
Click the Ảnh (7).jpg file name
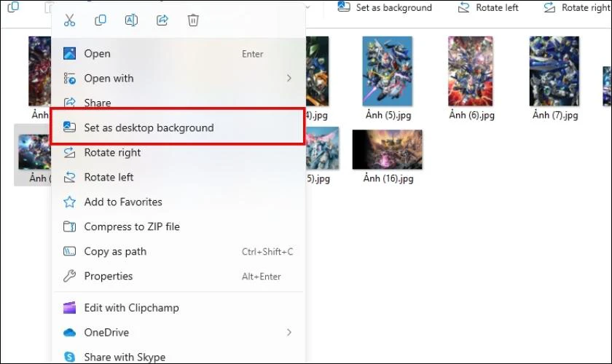[x=555, y=115]
